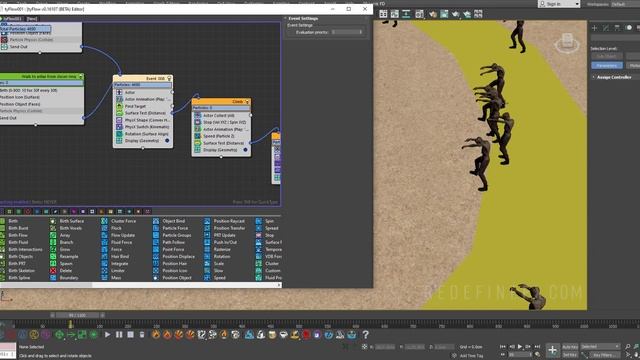
Task: Pick the Spin operator from the depot
Action: (265, 221)
